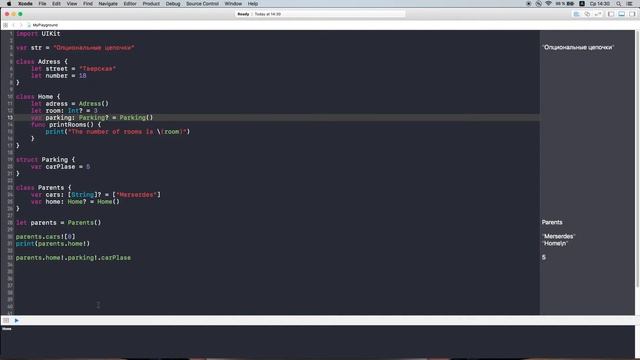The image size is (640, 360).
Task: Click the var parking: Parking? line
Action: [x=92, y=118]
